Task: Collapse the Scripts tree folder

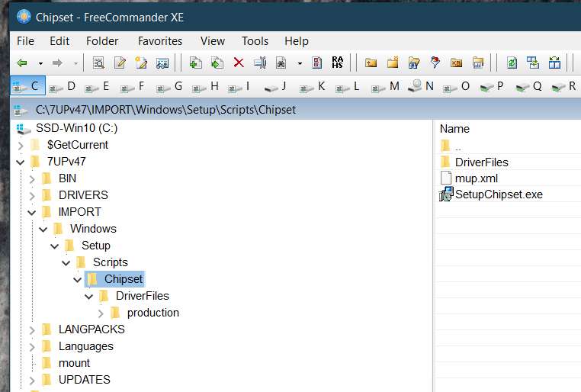Action: [x=66, y=263]
